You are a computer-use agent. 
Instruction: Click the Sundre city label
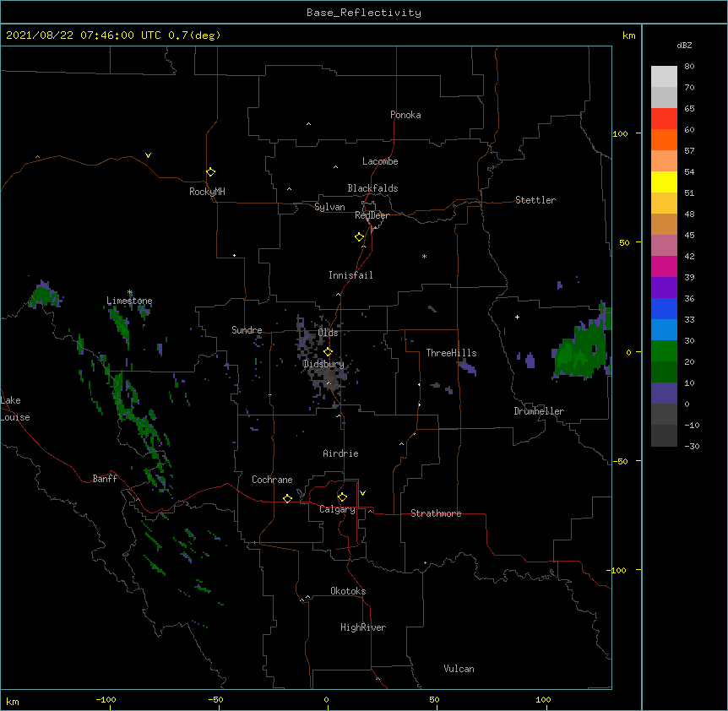tap(247, 330)
